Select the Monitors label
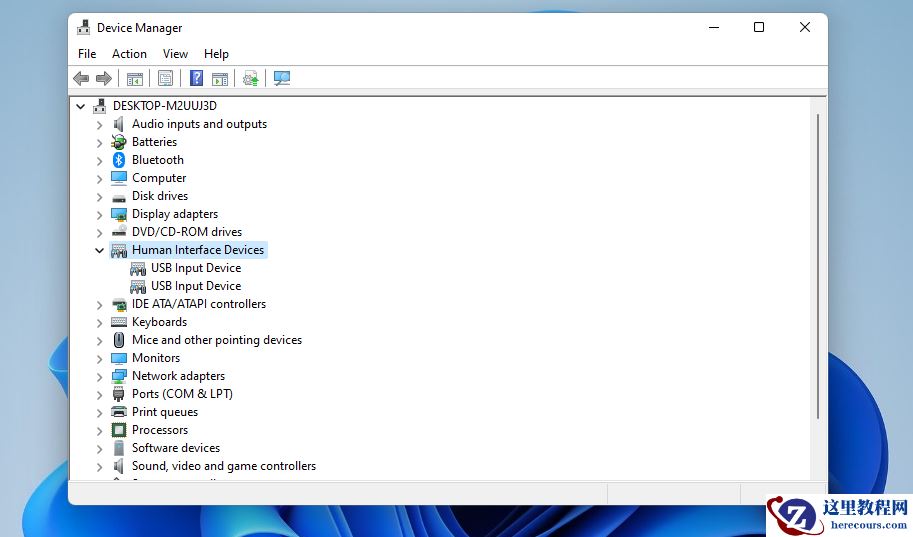The image size is (913, 537). pyautogui.click(x=155, y=358)
